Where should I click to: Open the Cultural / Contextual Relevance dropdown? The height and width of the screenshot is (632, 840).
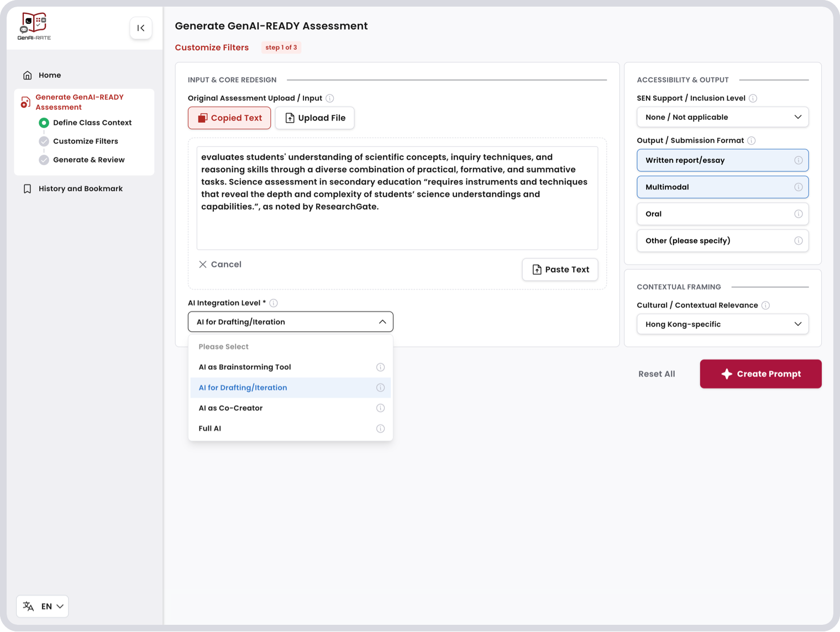722,324
